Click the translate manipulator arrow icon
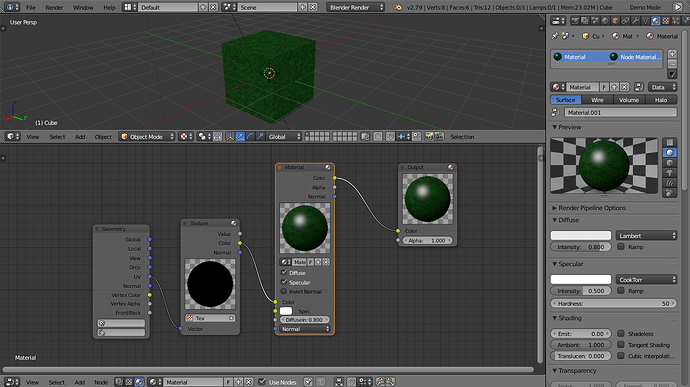The width and height of the screenshot is (690, 387). pyautogui.click(x=240, y=137)
